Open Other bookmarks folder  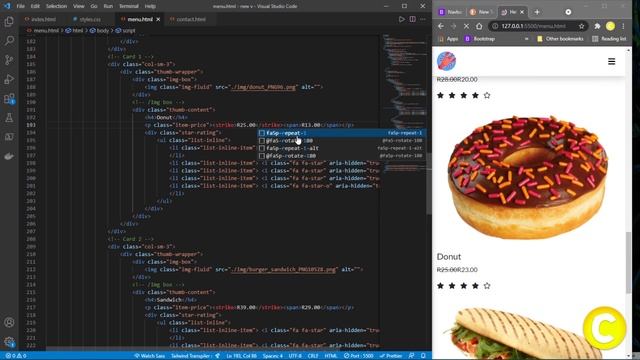pyautogui.click(x=560, y=39)
